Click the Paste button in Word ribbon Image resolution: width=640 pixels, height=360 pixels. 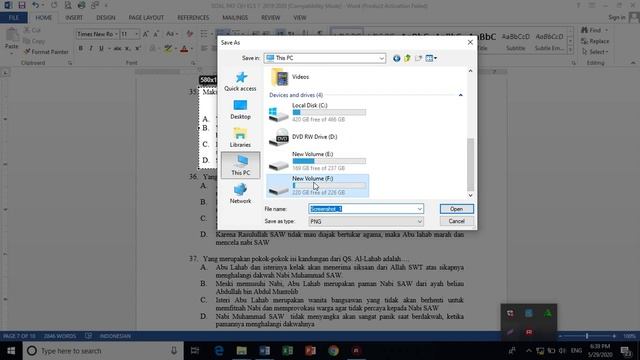coord(11,39)
